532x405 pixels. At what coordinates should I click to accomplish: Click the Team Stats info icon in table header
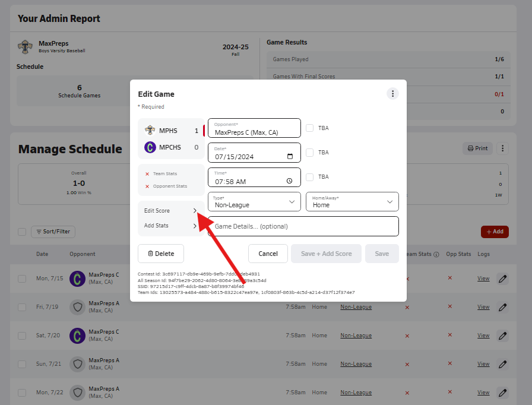(x=436, y=254)
